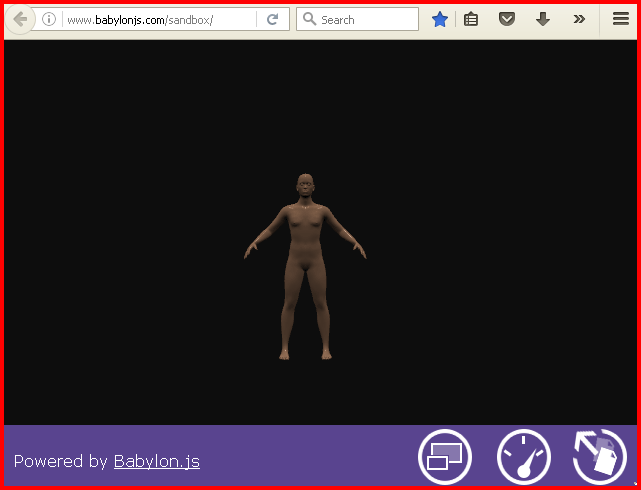Open site information icon in address bar

pos(49,19)
